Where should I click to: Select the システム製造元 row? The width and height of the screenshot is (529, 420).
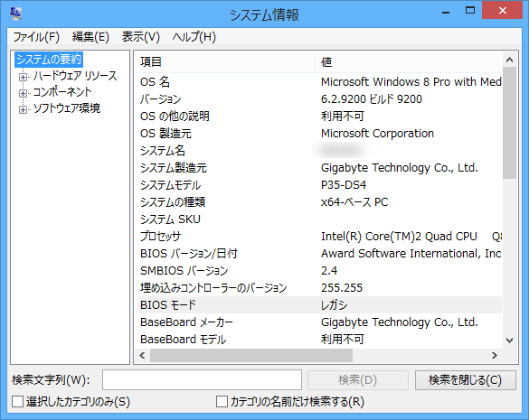coord(320,168)
